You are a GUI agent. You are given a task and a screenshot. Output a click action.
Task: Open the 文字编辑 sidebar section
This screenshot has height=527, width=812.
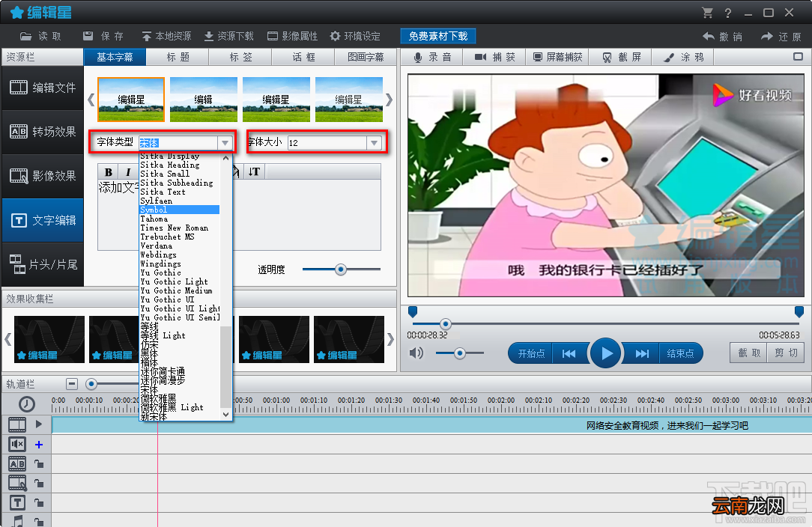pyautogui.click(x=43, y=221)
